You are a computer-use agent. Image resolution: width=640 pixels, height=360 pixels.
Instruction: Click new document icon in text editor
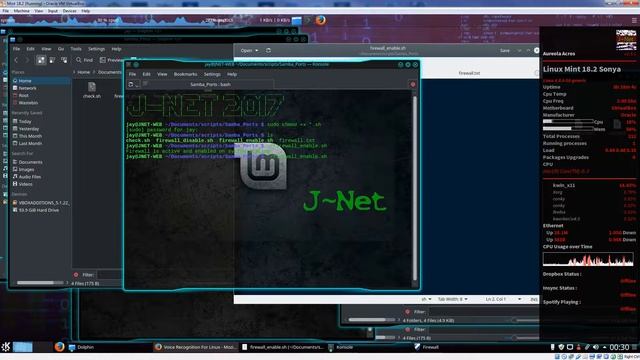tap(268, 51)
